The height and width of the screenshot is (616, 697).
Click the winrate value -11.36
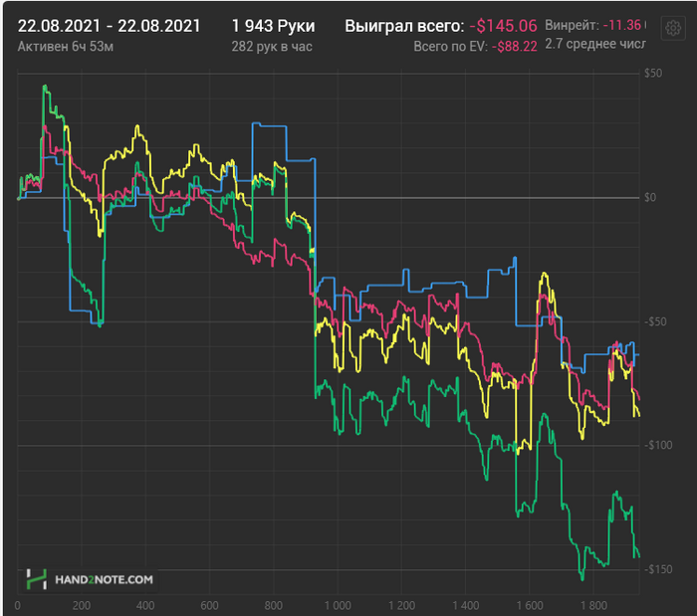pyautogui.click(x=622, y=25)
